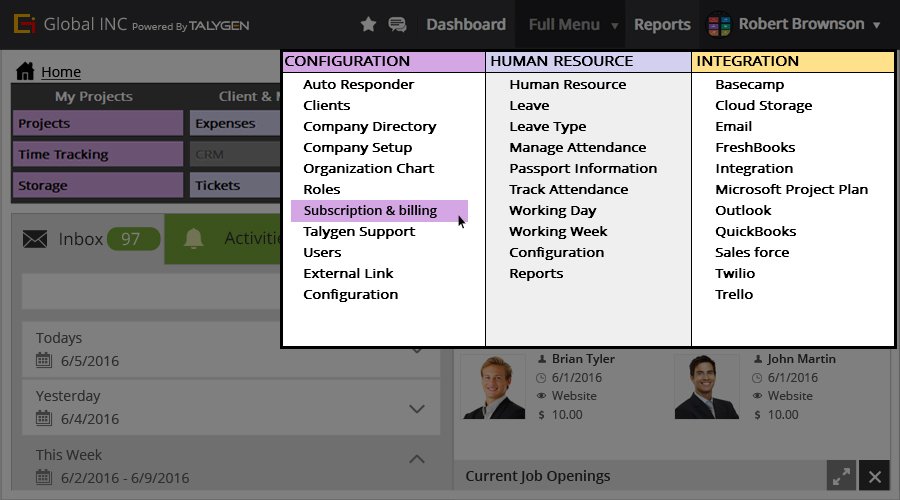Viewport: 900px width, 500px height.
Task: Click calendar icon next to 6/5/2016
Action: [x=44, y=361]
